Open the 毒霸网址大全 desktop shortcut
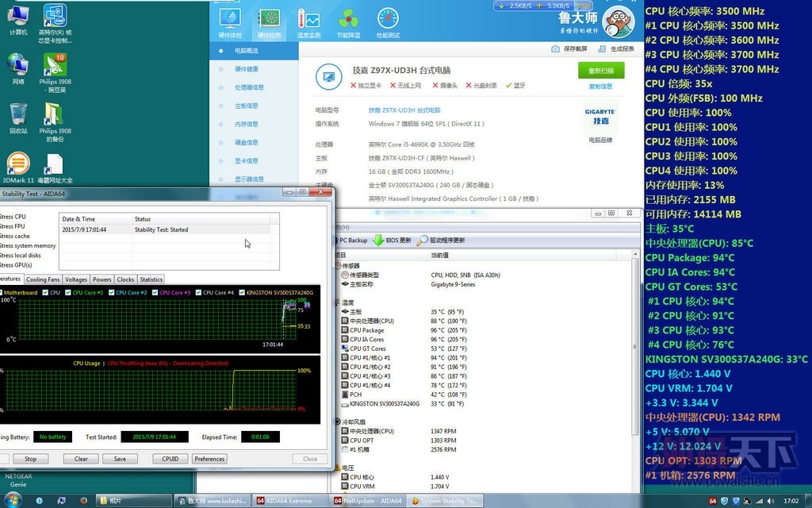 coord(55,168)
